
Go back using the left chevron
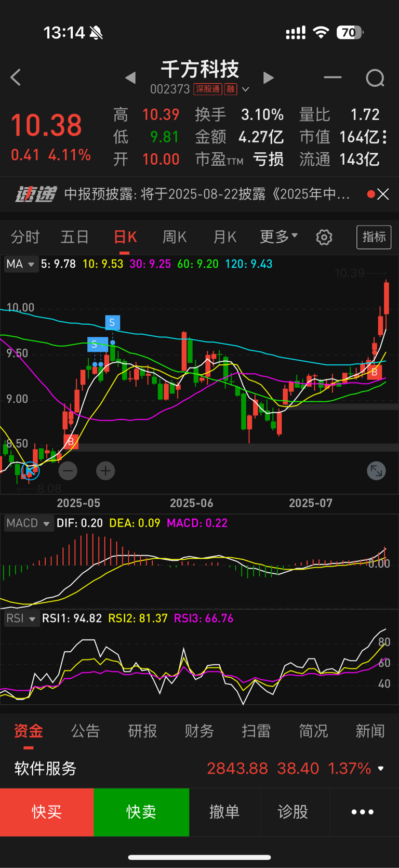(16, 78)
